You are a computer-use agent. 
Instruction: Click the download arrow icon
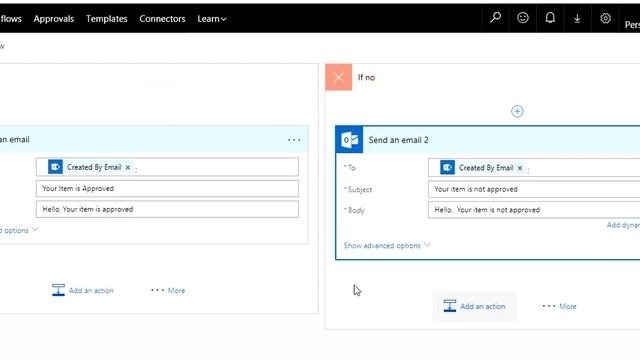[577, 18]
